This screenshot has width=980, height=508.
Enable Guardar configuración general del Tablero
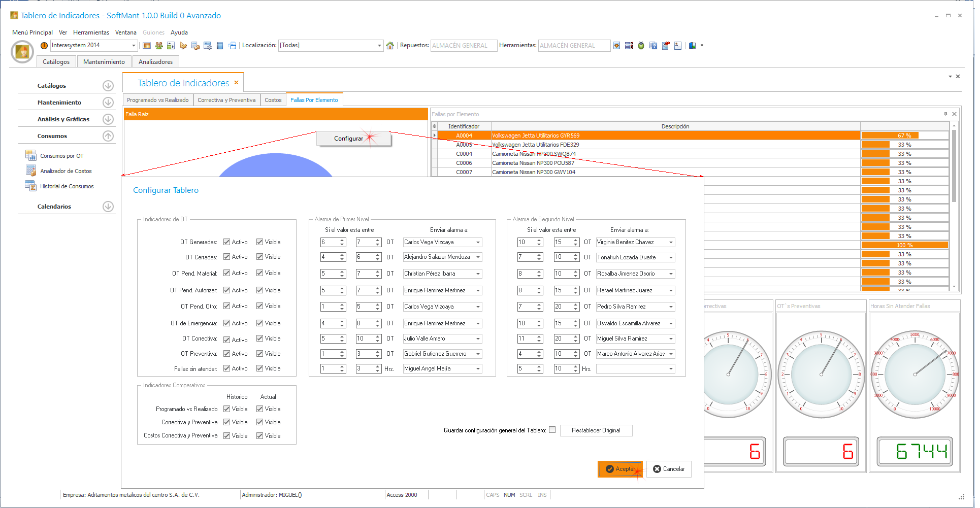click(552, 430)
